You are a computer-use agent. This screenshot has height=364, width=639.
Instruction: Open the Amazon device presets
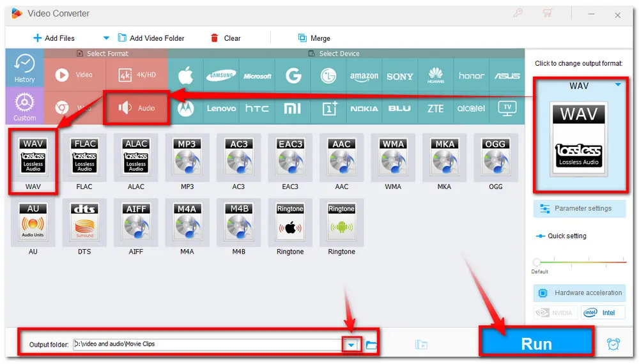tap(364, 75)
